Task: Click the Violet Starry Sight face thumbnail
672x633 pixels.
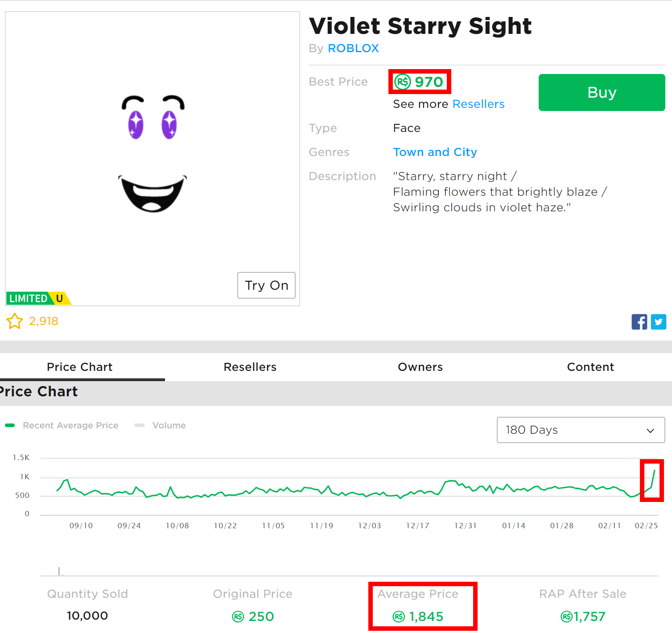Action: pyautogui.click(x=153, y=159)
